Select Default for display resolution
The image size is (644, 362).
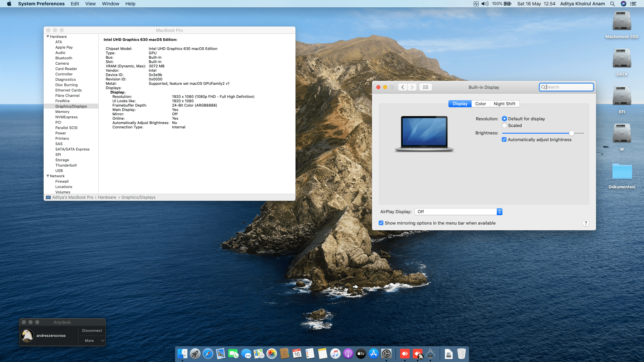point(504,119)
